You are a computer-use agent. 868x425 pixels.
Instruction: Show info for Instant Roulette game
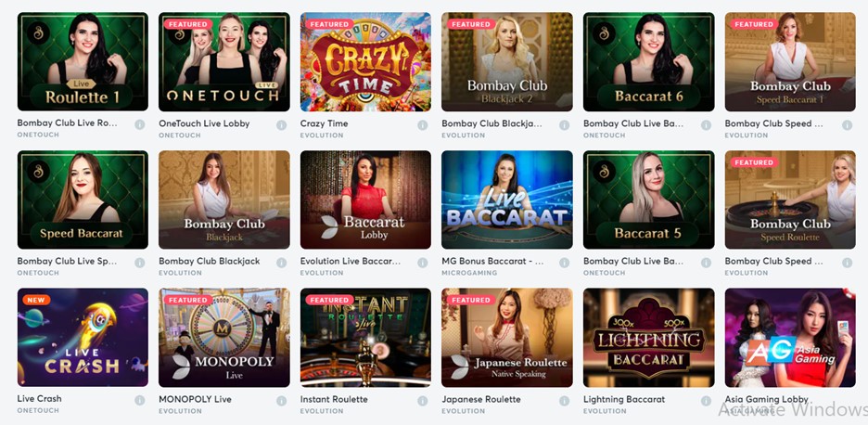coord(422,400)
